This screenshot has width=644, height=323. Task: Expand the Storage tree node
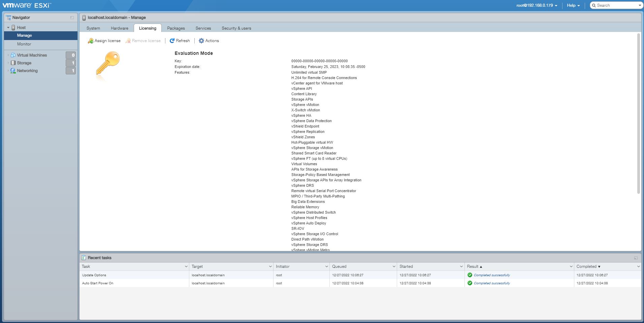(x=8, y=63)
